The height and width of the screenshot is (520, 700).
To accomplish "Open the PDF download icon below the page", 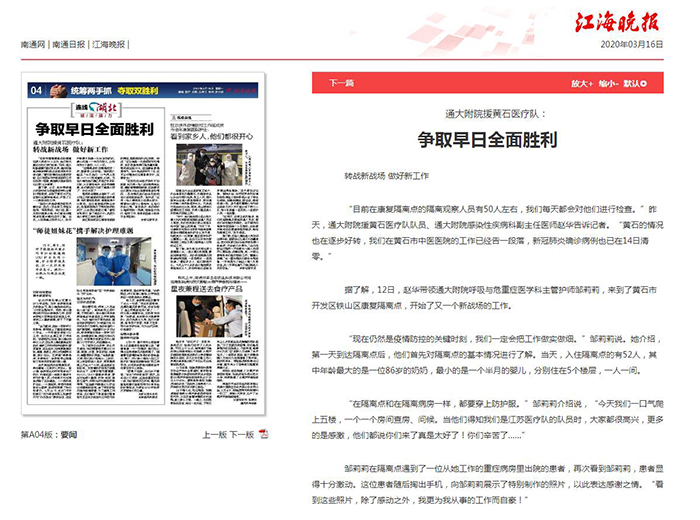I will coord(263,435).
